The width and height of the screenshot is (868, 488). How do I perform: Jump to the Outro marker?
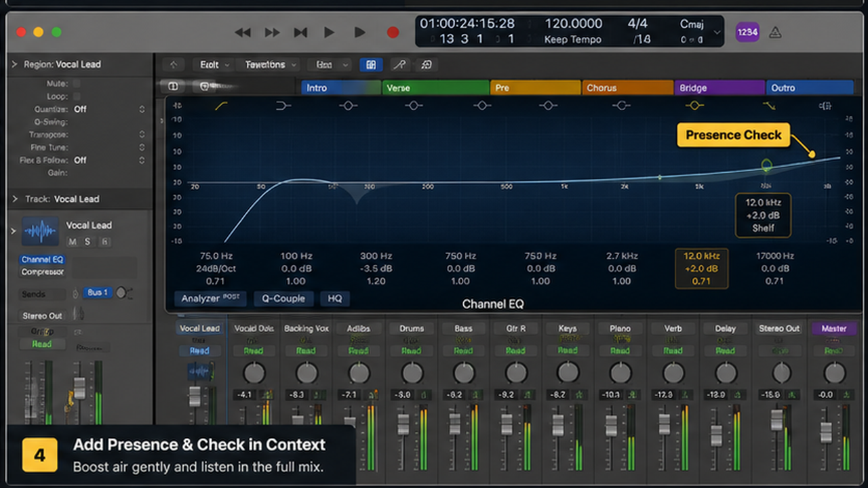[x=810, y=88]
